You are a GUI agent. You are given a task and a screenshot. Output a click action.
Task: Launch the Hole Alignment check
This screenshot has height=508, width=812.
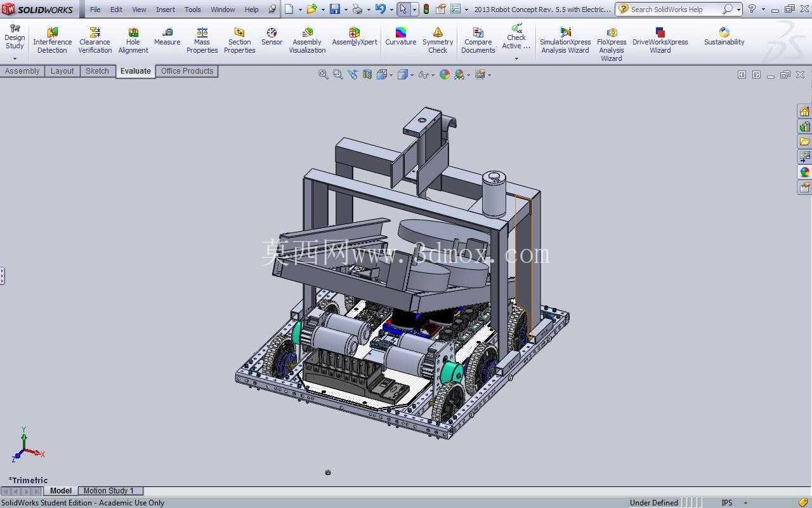[133, 41]
